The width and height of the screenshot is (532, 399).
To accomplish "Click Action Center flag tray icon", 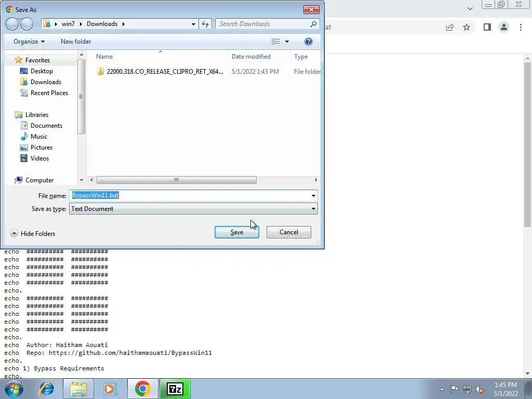I will pos(454,389).
